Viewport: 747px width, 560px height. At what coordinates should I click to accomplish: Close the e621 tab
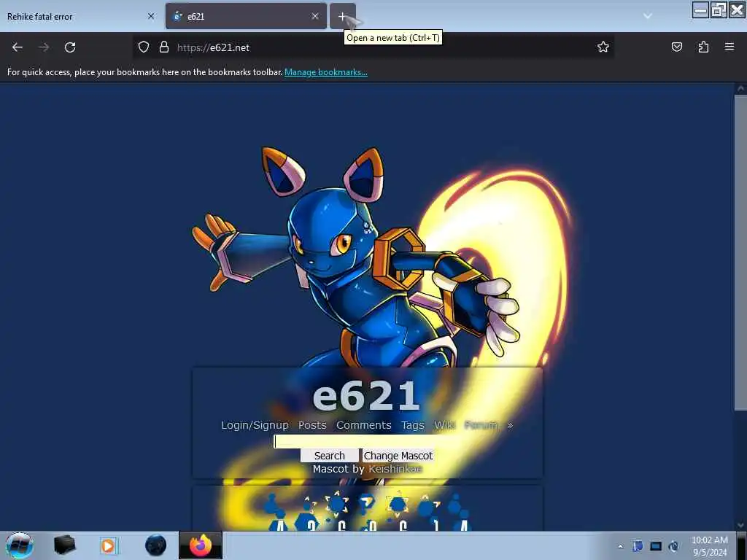tap(315, 16)
